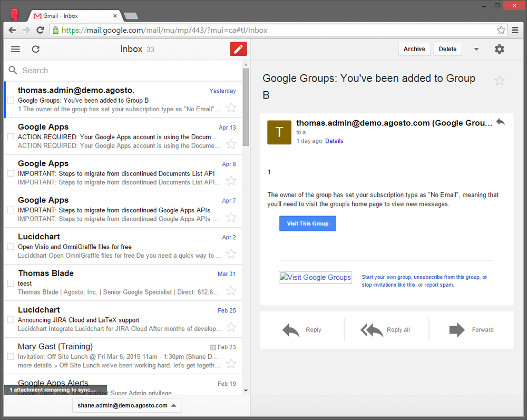The height and width of the screenshot is (420, 527).
Task: Select the checkbox for the Thomas Blade email
Action: coord(11,284)
